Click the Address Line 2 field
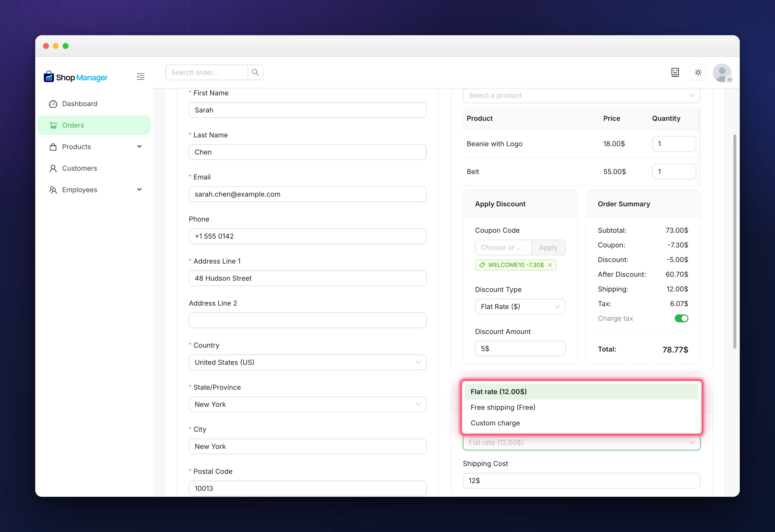This screenshot has width=775, height=532. tap(308, 320)
